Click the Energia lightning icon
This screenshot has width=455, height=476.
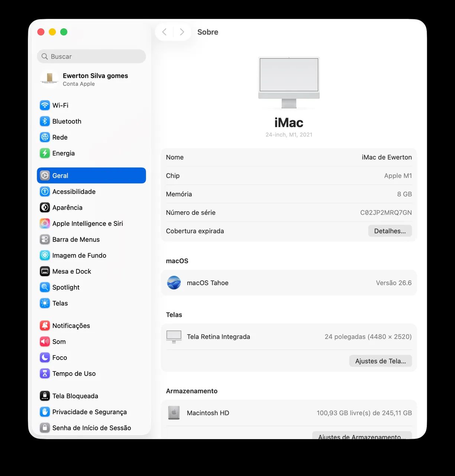[45, 153]
